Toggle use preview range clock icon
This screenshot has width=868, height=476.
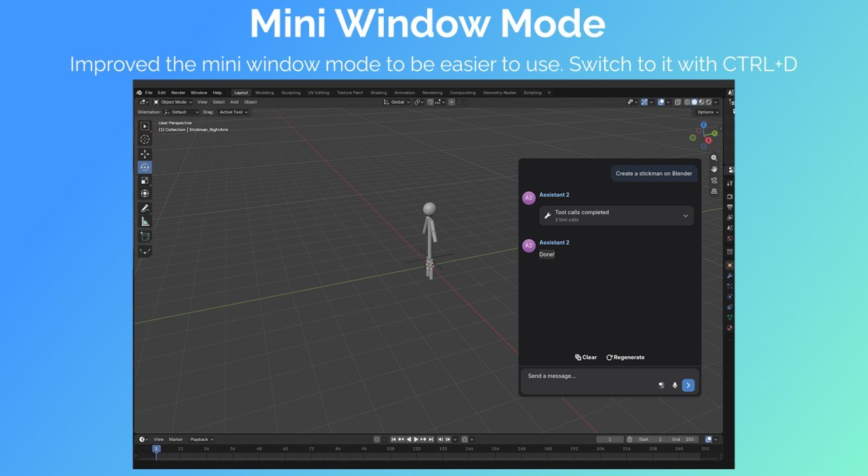pyautogui.click(x=629, y=439)
